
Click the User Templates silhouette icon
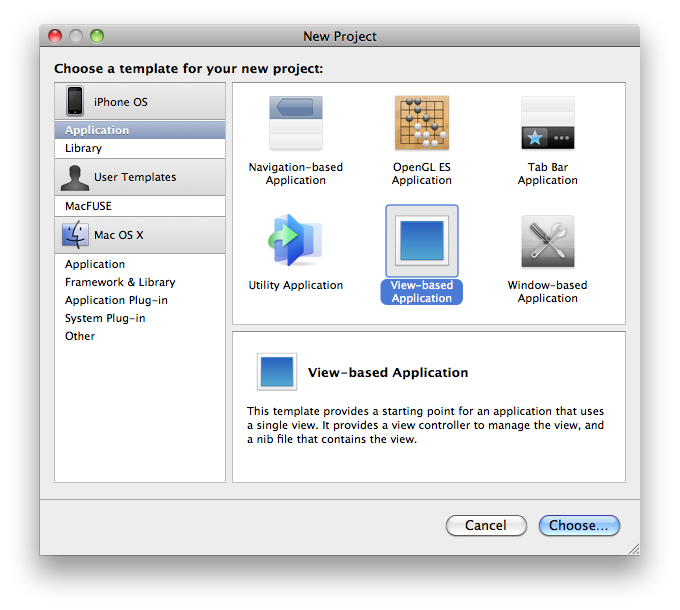pyautogui.click(x=75, y=178)
